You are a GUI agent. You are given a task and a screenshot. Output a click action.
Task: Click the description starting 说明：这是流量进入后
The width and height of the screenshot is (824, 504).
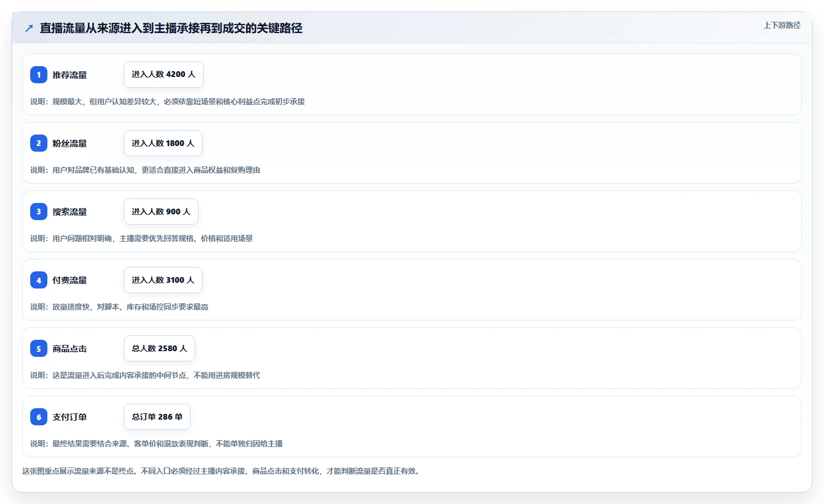click(x=145, y=375)
